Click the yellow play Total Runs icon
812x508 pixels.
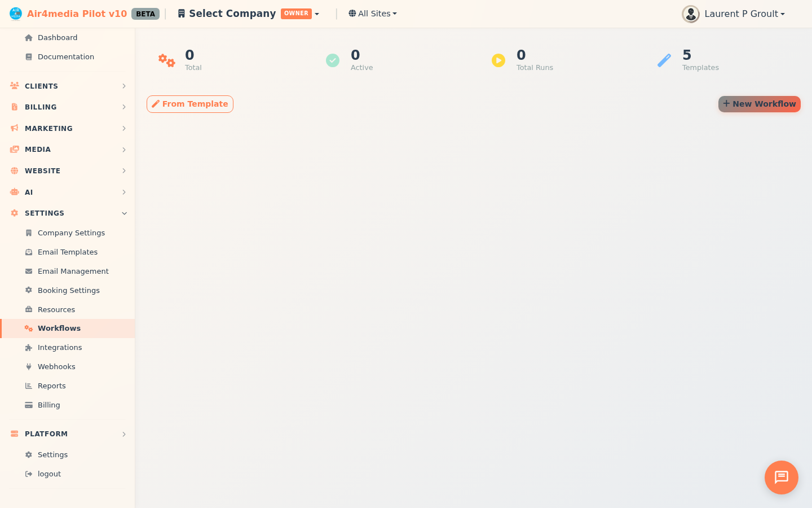pos(498,60)
